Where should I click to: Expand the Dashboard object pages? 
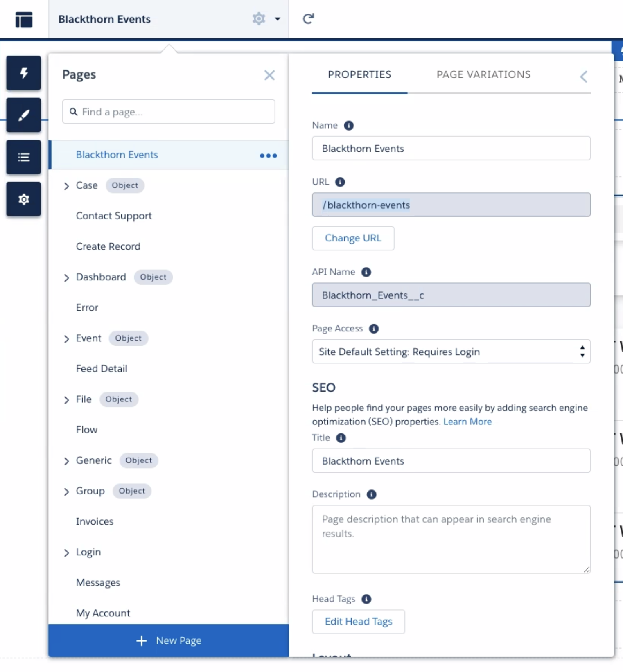point(66,278)
